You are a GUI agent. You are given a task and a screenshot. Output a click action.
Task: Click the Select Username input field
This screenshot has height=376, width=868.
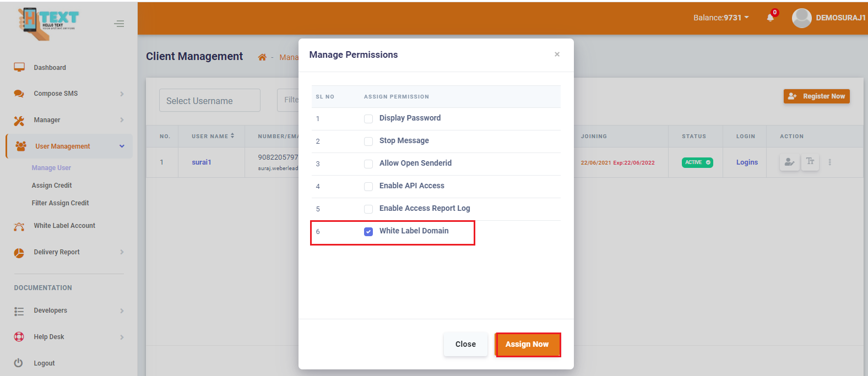(209, 101)
